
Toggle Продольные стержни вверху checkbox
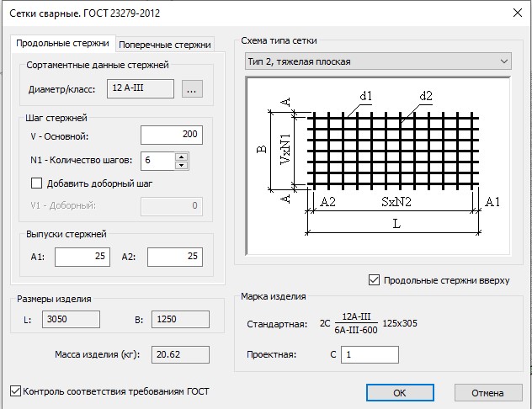pos(375,280)
